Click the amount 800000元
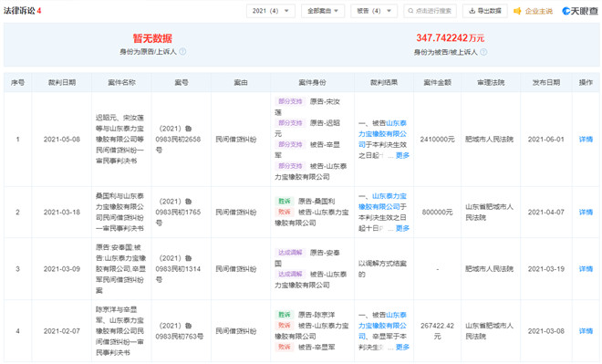602x364 pixels. click(x=437, y=212)
